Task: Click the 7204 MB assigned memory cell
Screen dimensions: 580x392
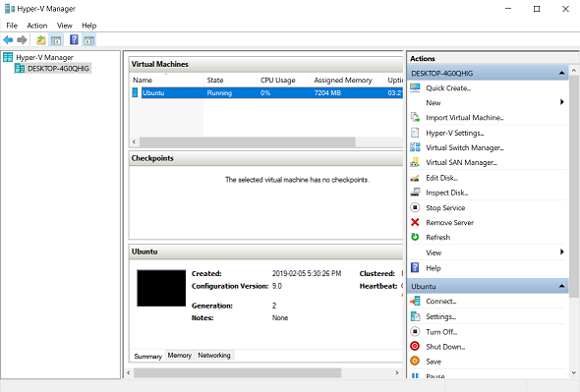Action: [x=327, y=92]
